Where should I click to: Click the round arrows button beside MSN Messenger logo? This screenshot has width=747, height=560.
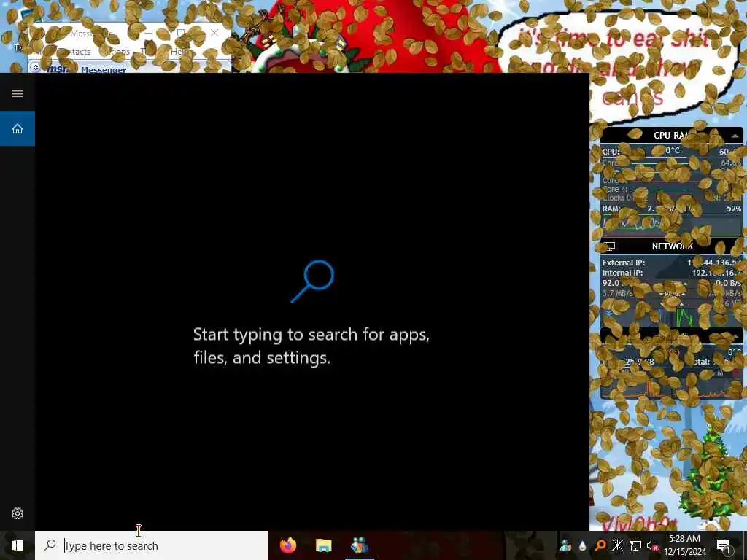click(35, 68)
